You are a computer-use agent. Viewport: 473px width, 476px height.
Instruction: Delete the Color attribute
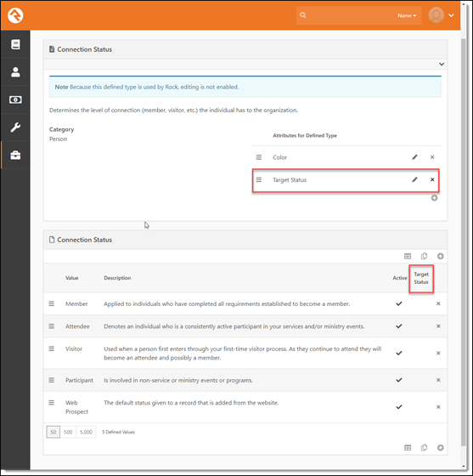pyautogui.click(x=432, y=157)
